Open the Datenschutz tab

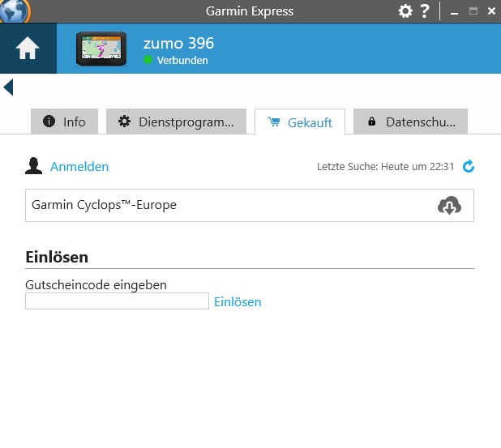[x=410, y=122]
